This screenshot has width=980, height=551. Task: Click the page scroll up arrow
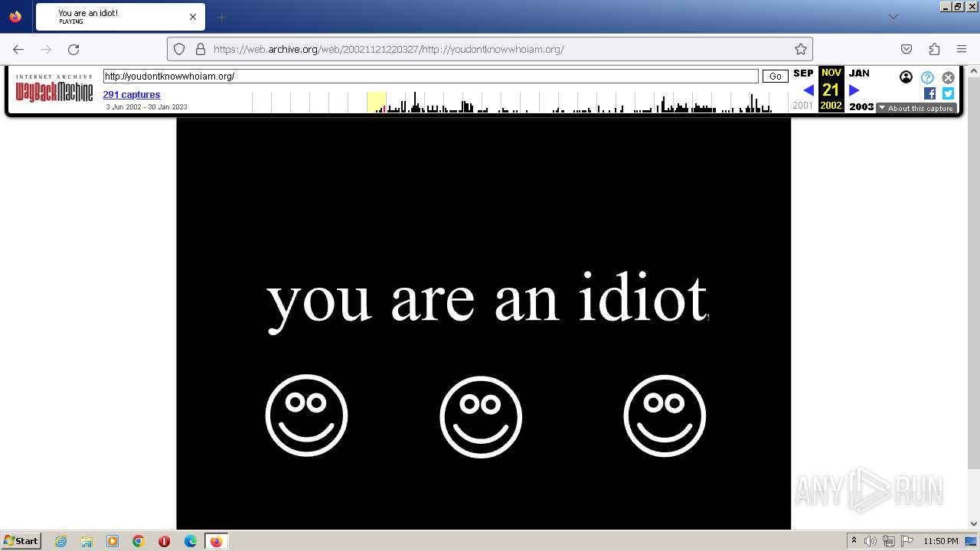point(974,71)
